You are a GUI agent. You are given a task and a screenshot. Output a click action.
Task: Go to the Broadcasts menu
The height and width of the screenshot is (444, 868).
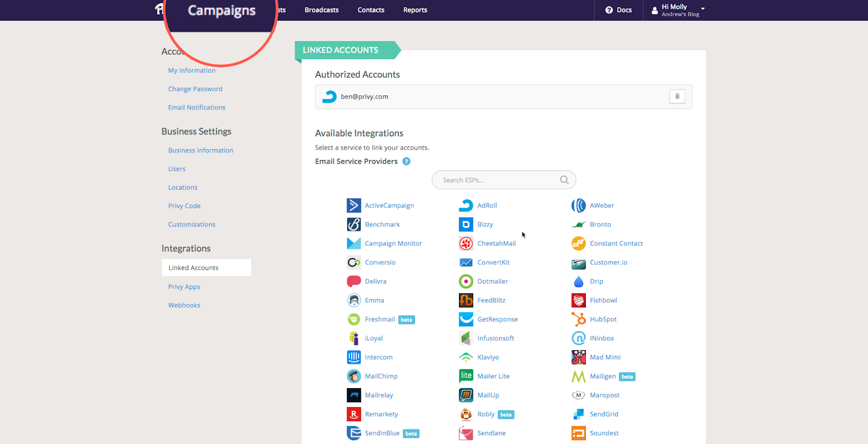[x=321, y=10]
